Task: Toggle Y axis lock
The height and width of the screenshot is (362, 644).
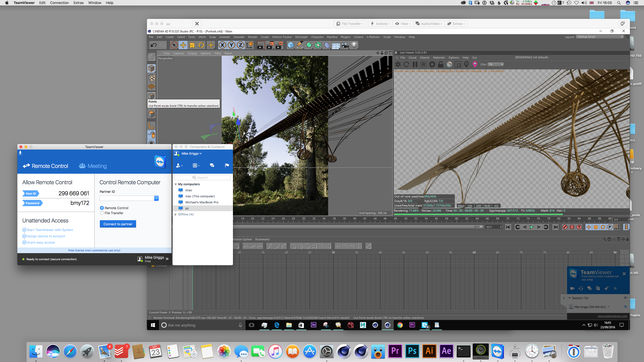Action: tap(231, 45)
